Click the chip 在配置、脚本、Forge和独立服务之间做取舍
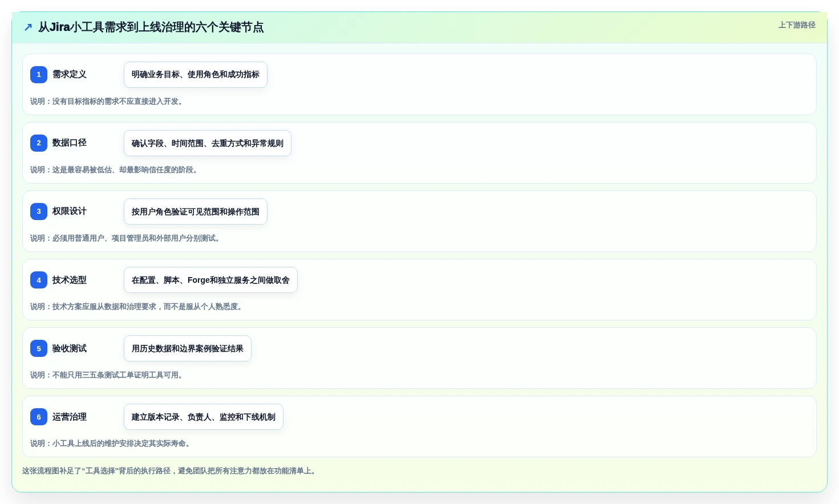 pyautogui.click(x=210, y=280)
